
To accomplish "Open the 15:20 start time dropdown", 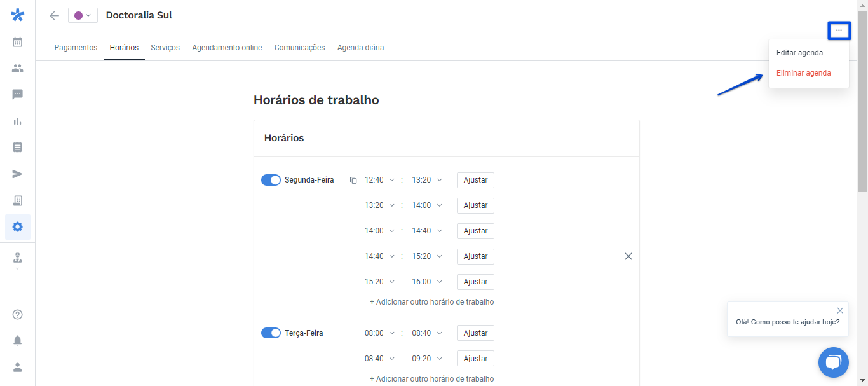I will (x=379, y=282).
